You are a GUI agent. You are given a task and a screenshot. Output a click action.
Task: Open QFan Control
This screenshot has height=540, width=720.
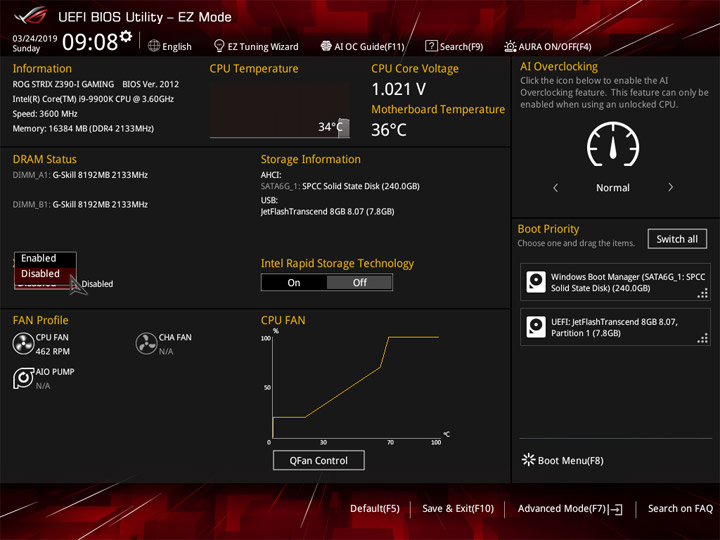click(x=319, y=460)
